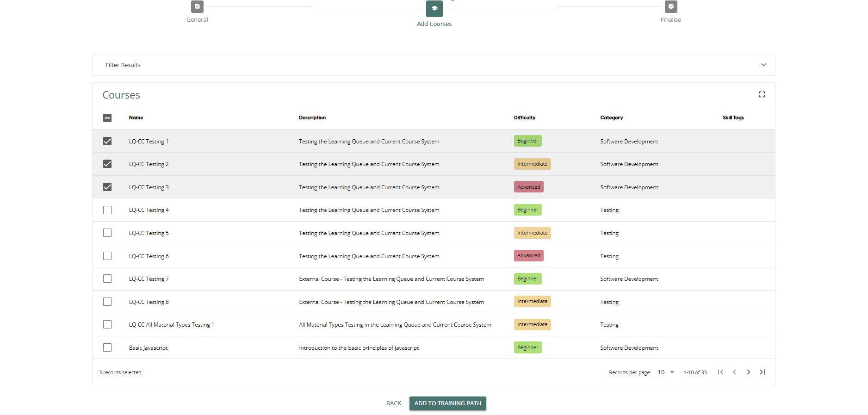Select the LQ-CC Testing 4 checkbox
The width and height of the screenshot is (868, 415).
point(107,210)
